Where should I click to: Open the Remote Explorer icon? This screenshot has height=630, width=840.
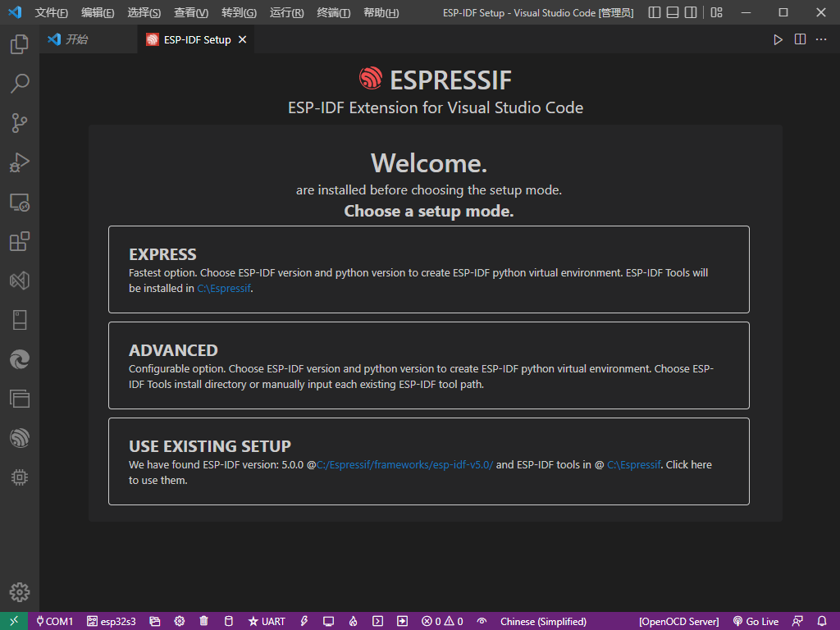(20, 202)
